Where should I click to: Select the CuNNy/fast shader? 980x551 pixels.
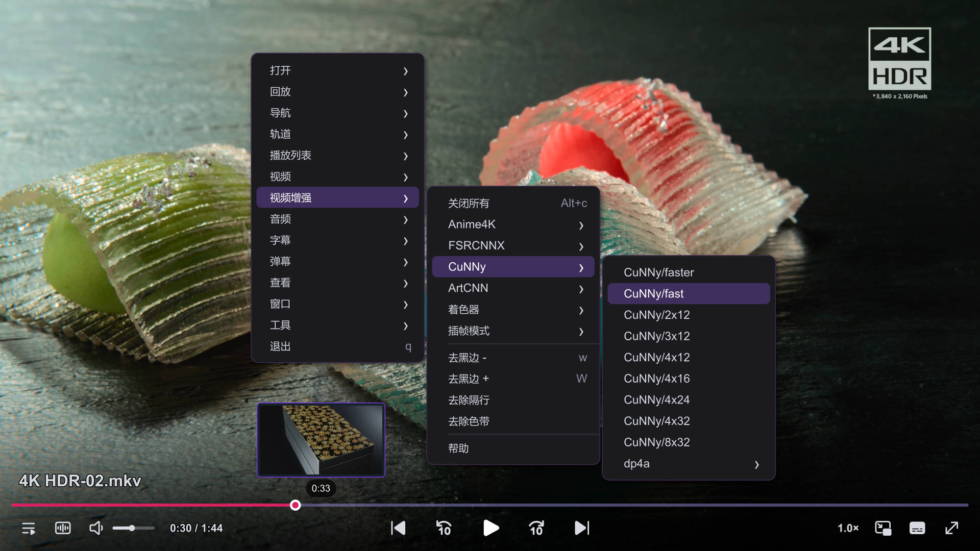(x=689, y=294)
